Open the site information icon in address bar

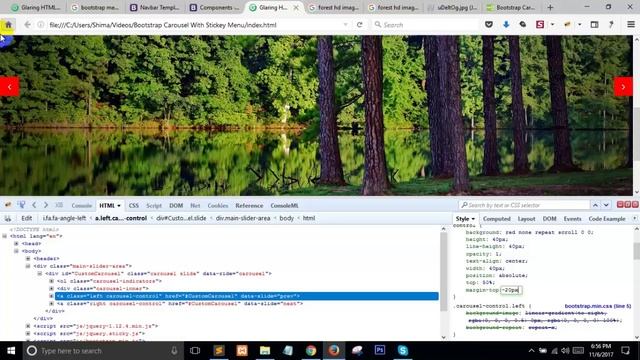[41, 24]
